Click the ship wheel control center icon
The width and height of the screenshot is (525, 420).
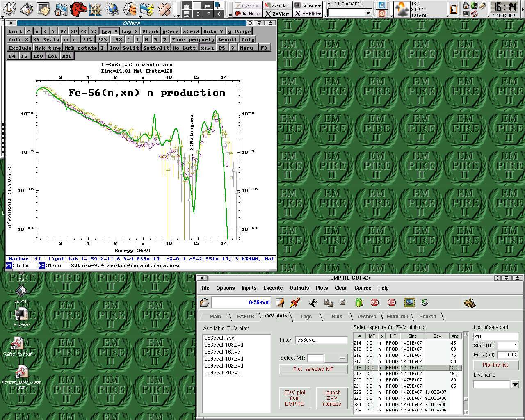point(95,9)
